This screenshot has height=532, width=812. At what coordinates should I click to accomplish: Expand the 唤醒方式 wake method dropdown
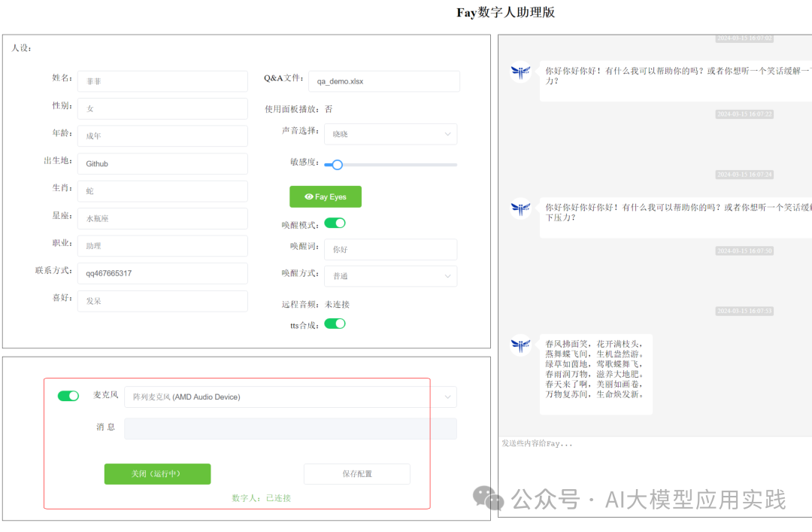tap(390, 276)
